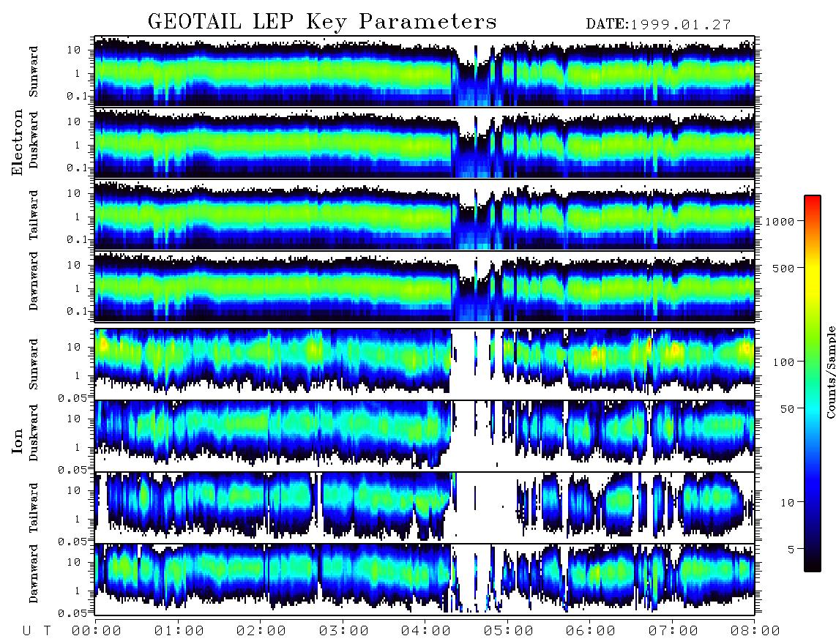The height and width of the screenshot is (644, 836).
Task: Click inside the Ion Tailward spectrogram panel
Action: 425,508
